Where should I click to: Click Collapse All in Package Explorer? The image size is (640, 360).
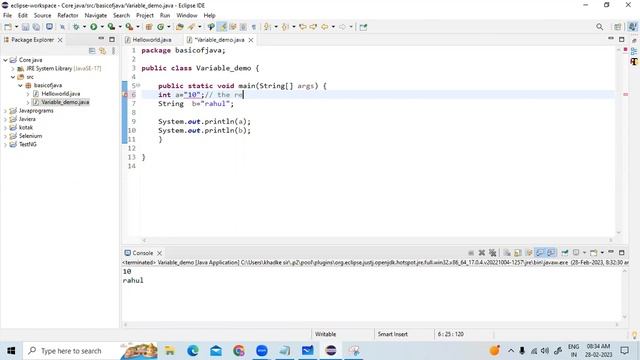(x=92, y=51)
